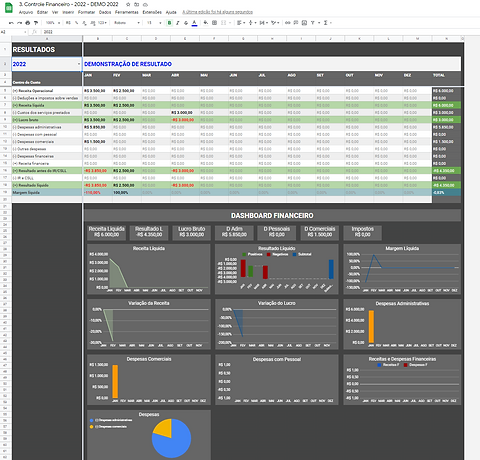
Task: Decrease decimal places
Action: pos(84,23)
